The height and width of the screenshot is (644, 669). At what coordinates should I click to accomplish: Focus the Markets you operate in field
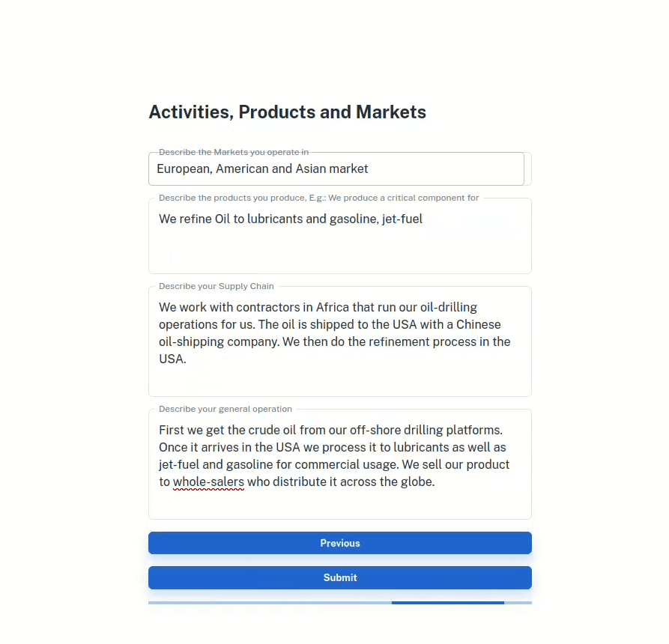click(x=336, y=169)
